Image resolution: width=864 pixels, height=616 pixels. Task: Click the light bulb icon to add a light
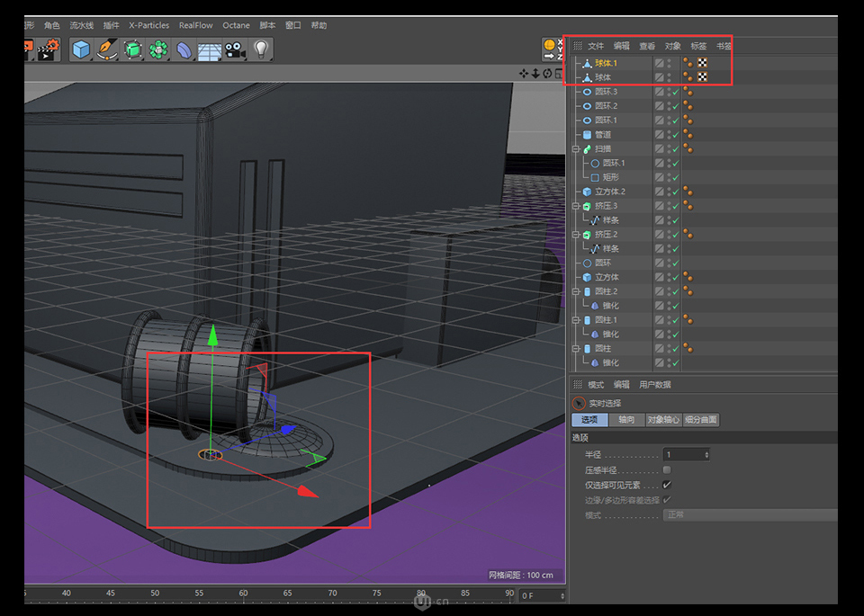coord(261,50)
